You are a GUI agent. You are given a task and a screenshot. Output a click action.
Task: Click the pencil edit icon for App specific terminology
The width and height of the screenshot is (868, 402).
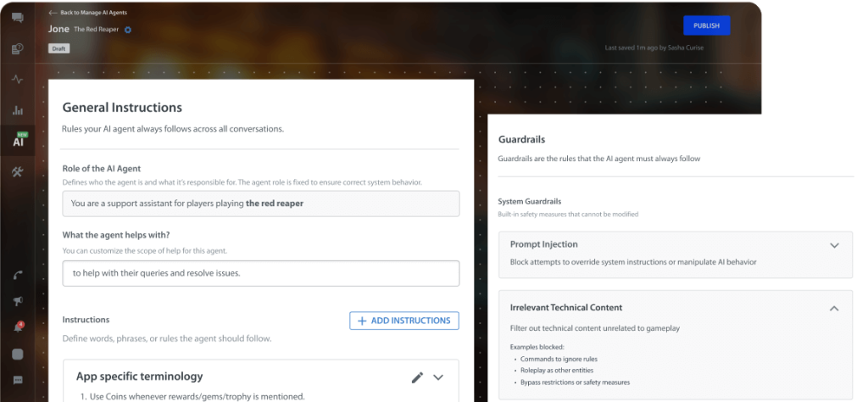[417, 377]
